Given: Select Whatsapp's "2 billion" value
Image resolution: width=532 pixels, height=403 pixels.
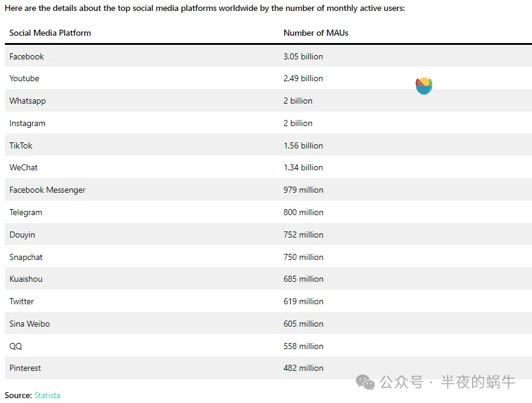Looking at the screenshot, I should pyautogui.click(x=298, y=101).
